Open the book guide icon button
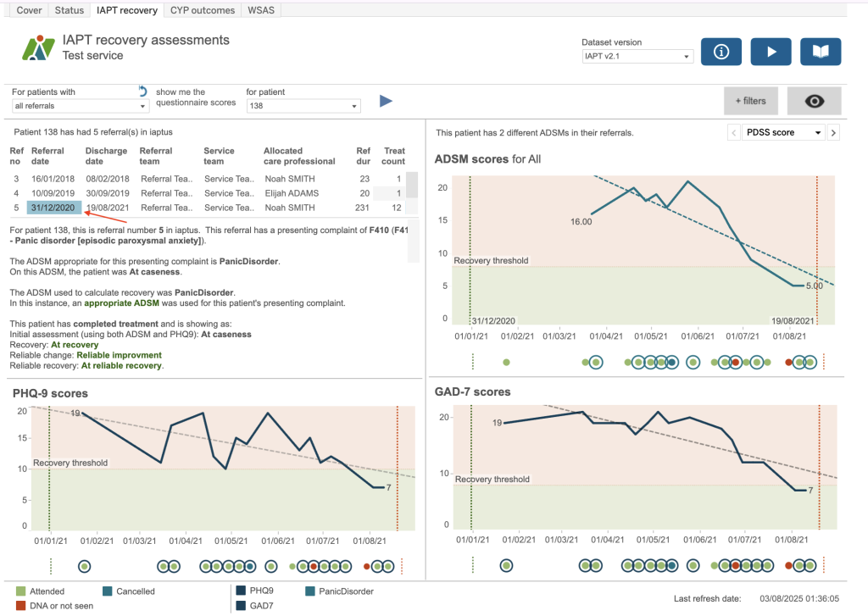The width and height of the screenshot is (868, 616). point(821,52)
